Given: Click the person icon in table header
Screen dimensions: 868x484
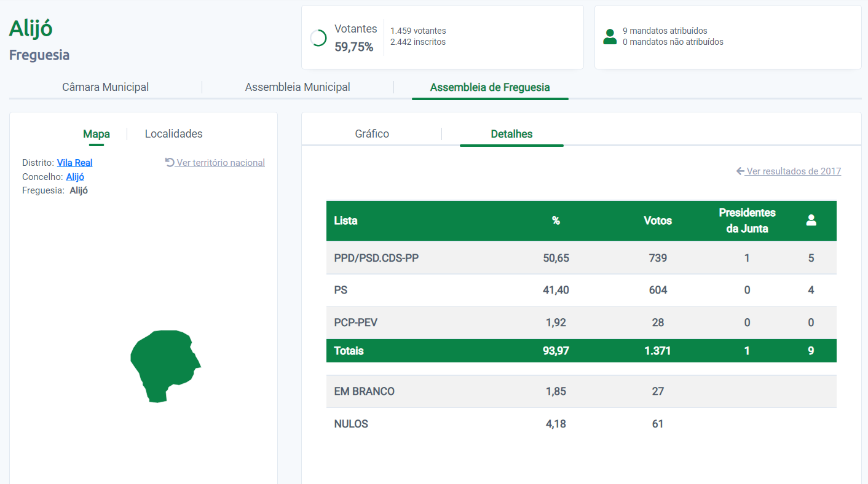Looking at the screenshot, I should click(811, 221).
